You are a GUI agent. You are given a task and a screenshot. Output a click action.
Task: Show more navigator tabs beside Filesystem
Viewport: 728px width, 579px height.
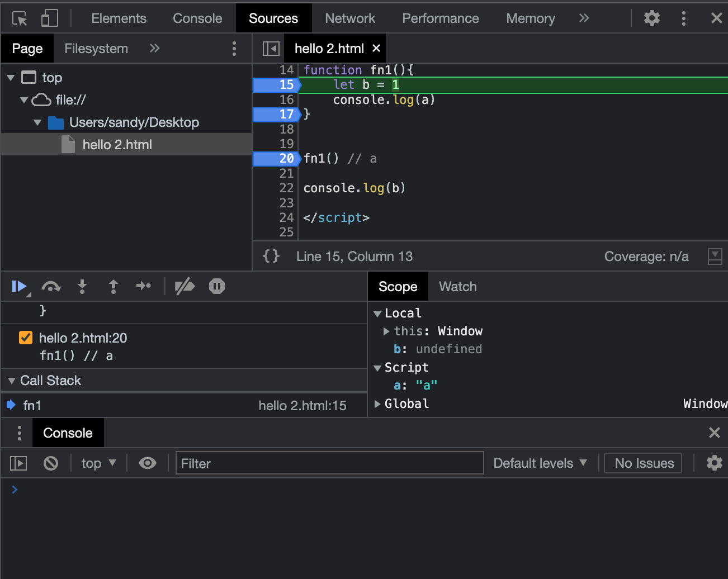point(155,49)
